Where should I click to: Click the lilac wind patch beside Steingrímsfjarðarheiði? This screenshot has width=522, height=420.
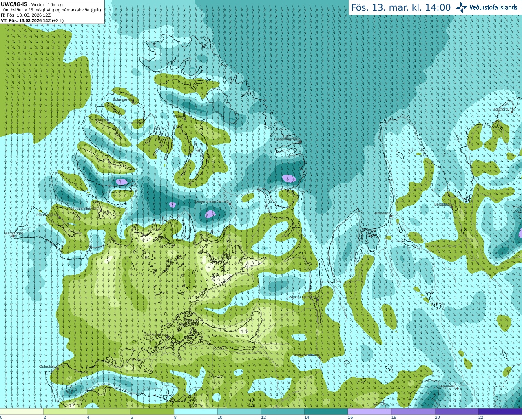210,214
